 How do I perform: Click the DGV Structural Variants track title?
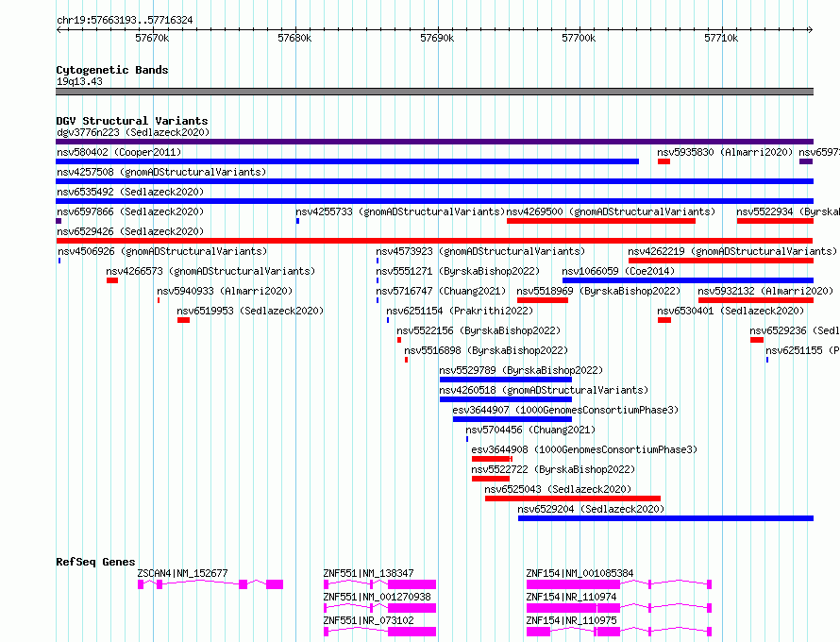click(x=132, y=121)
